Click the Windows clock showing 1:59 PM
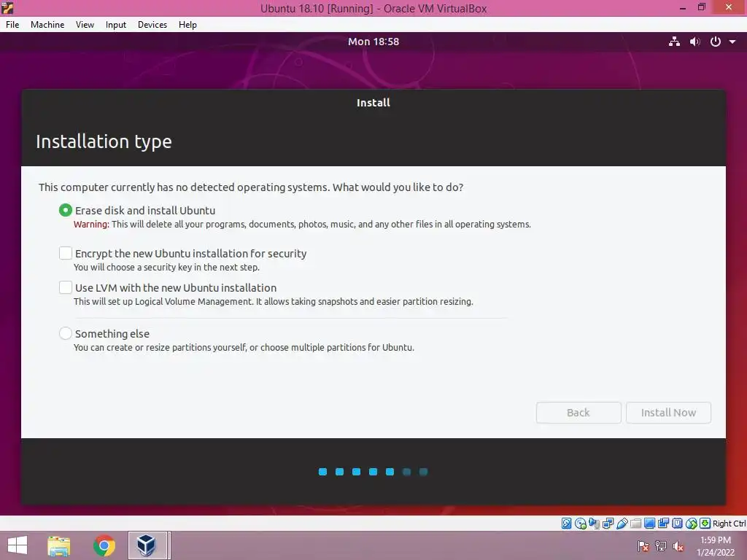This screenshot has width=747, height=560. (716, 540)
